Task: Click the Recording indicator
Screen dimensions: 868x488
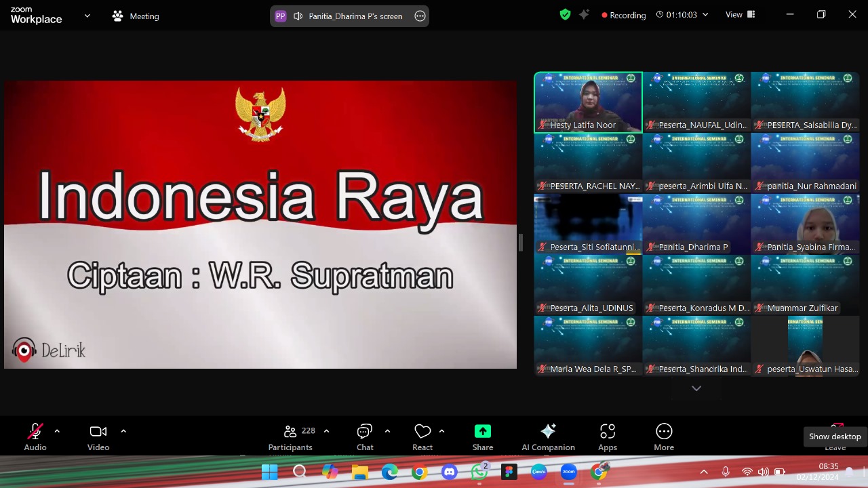Action: 623,15
